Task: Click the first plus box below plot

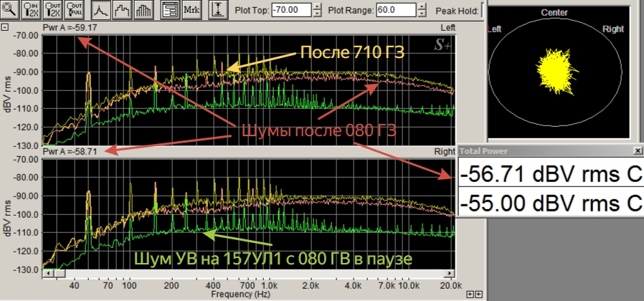Action: click(x=470, y=294)
